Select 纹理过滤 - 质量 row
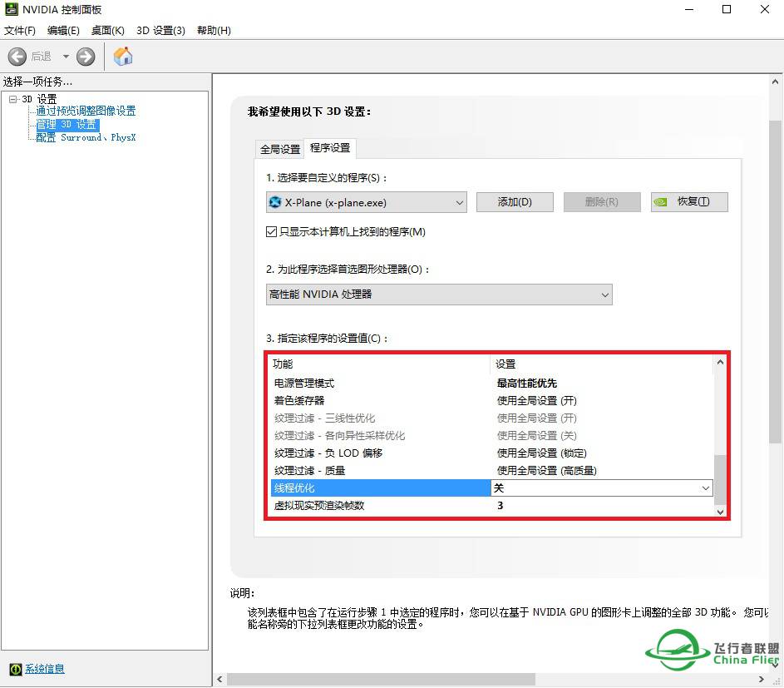Image resolution: width=784 pixels, height=688 pixels. coord(492,471)
